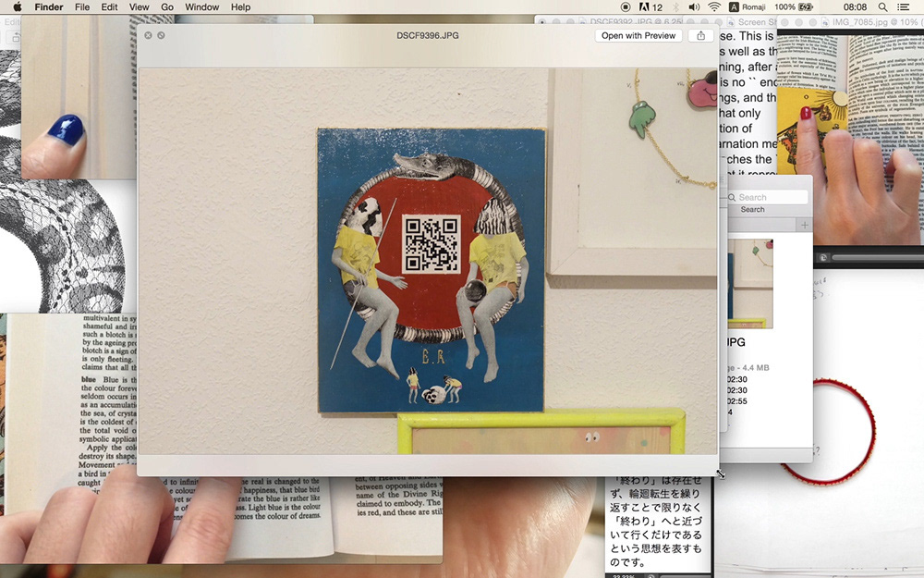Open the volume control menu
Image resolution: width=924 pixels, height=578 pixels.
(695, 7)
